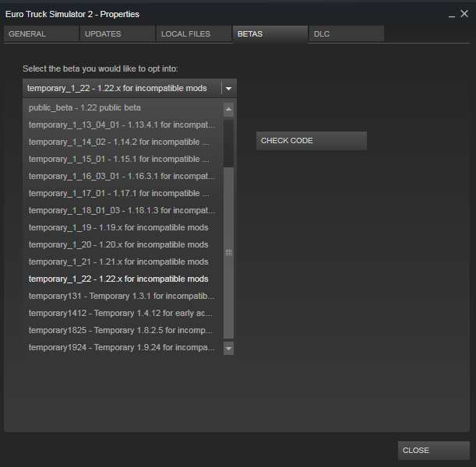Close the Properties window with X
476x467 pixels.
pos(464,14)
